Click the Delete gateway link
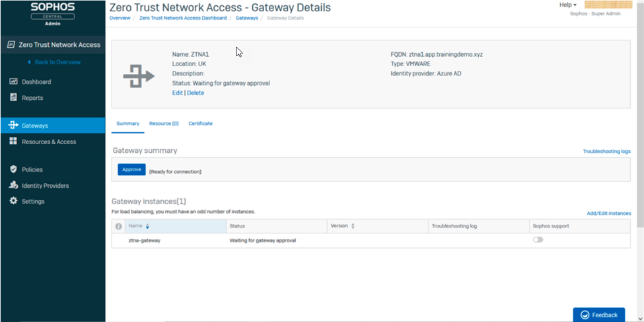The image size is (644, 322). 196,93
